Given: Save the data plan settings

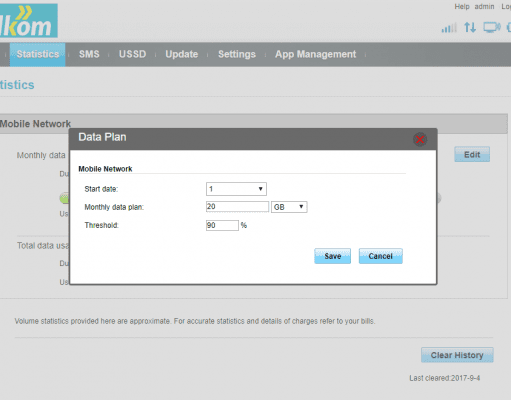Looking at the screenshot, I should 332,256.
